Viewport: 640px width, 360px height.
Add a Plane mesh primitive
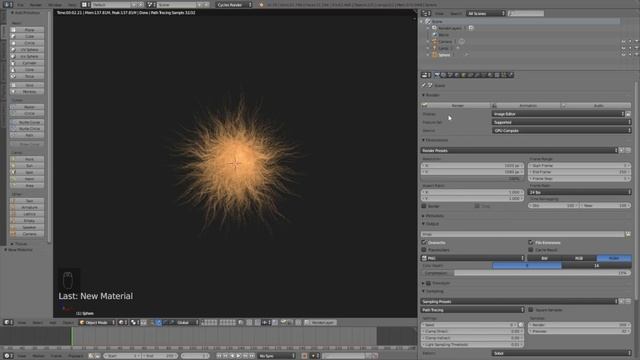coord(27,30)
